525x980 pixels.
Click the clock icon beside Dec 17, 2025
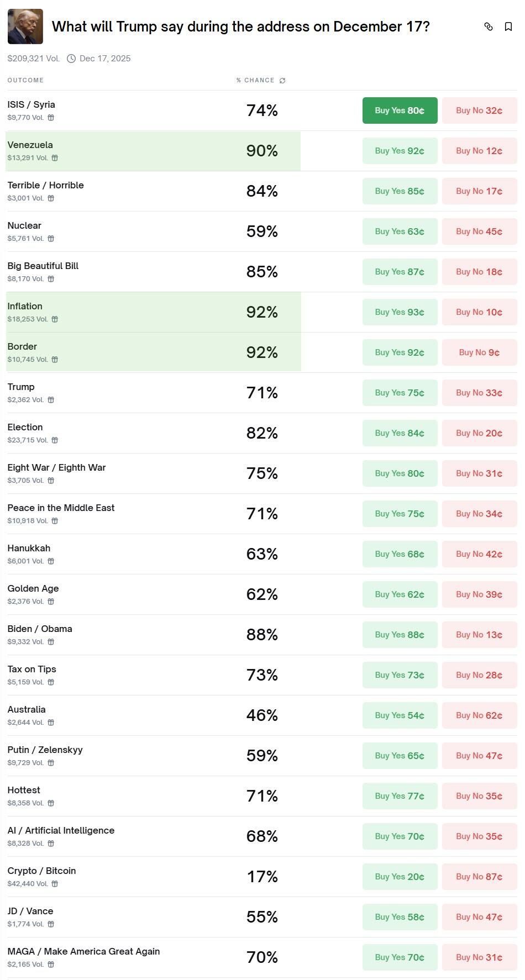point(71,59)
